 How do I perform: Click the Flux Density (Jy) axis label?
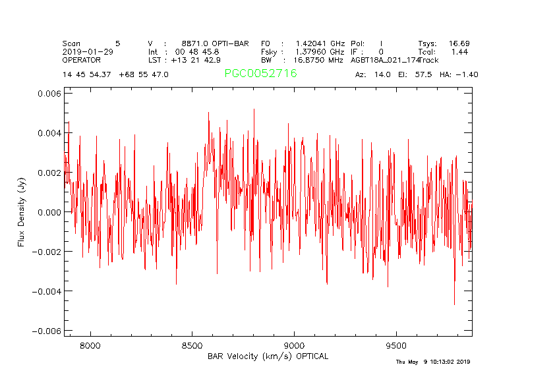point(22,212)
